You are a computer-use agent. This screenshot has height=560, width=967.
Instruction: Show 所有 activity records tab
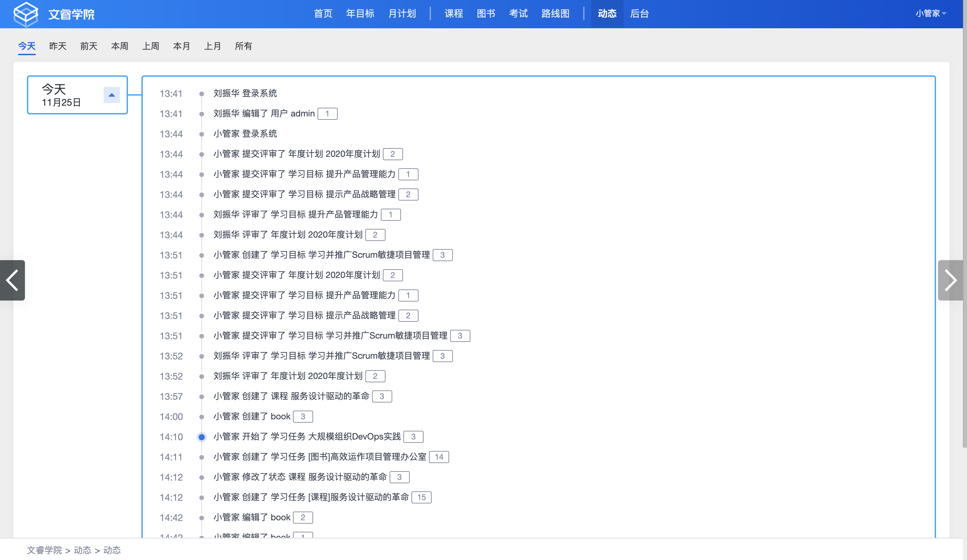pyautogui.click(x=243, y=46)
